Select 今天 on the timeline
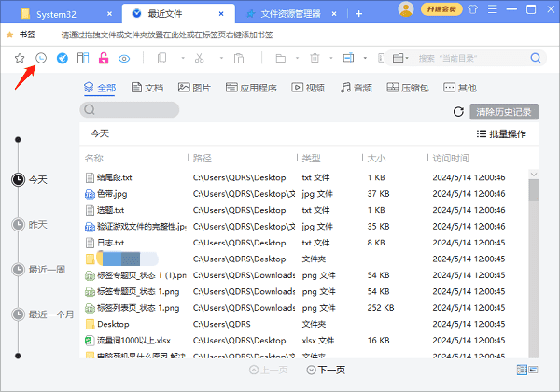This screenshot has width=560, height=392. (x=30, y=179)
